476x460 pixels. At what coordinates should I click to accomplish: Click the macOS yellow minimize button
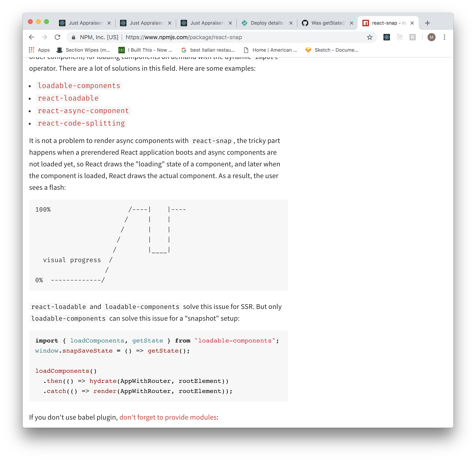coord(38,22)
